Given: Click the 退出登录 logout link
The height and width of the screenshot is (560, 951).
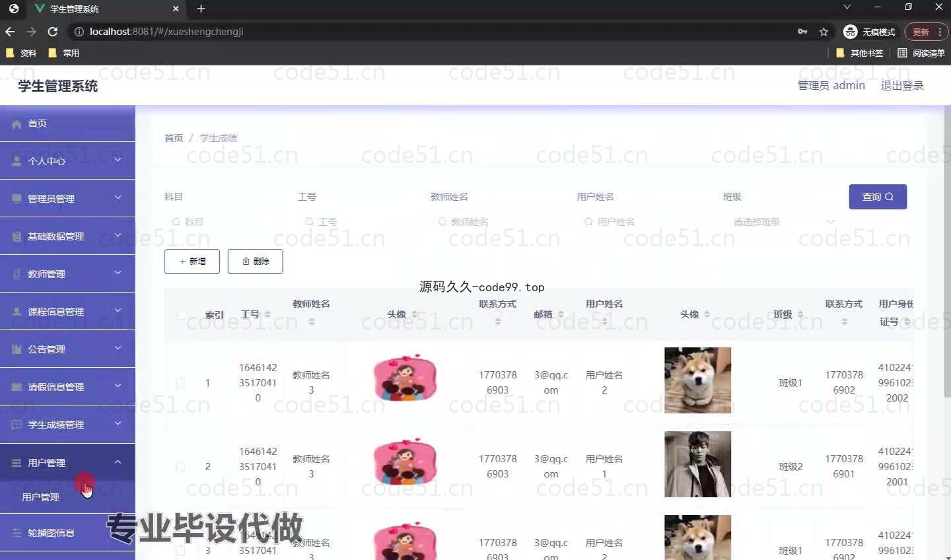Looking at the screenshot, I should pyautogui.click(x=902, y=86).
